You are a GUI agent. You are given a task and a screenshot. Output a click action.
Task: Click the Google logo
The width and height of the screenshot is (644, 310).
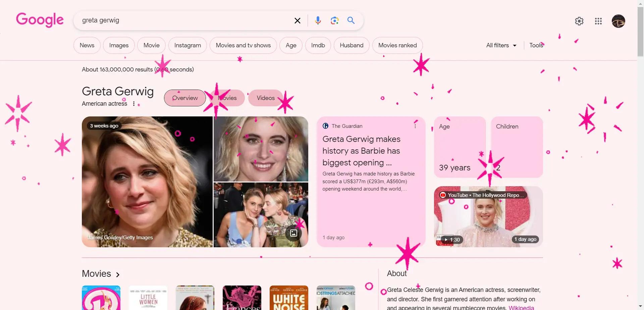point(40,20)
